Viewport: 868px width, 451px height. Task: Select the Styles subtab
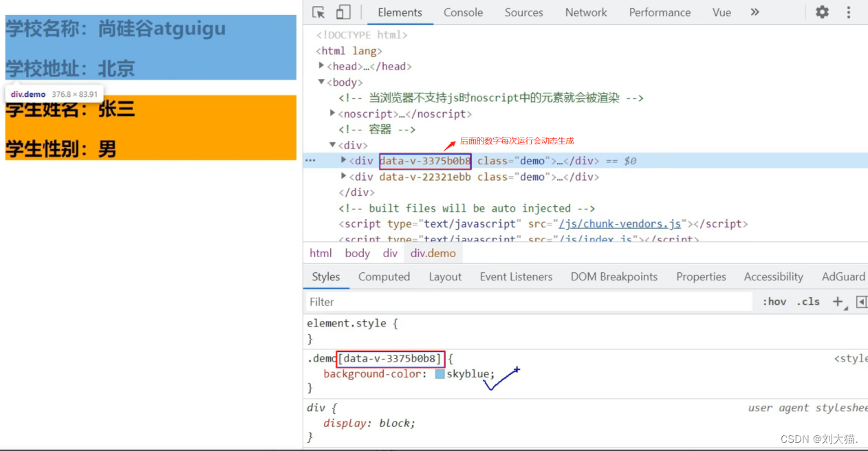click(326, 277)
